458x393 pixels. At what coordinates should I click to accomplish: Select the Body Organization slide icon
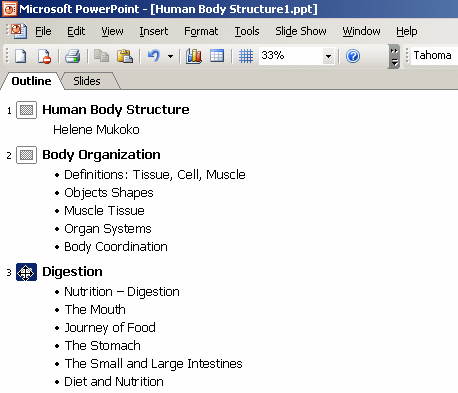point(26,155)
